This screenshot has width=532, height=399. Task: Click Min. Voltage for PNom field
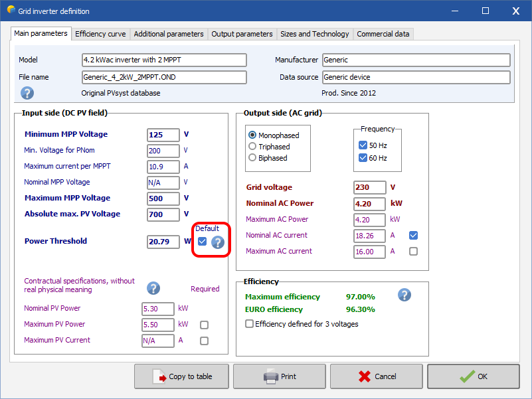[x=163, y=151]
